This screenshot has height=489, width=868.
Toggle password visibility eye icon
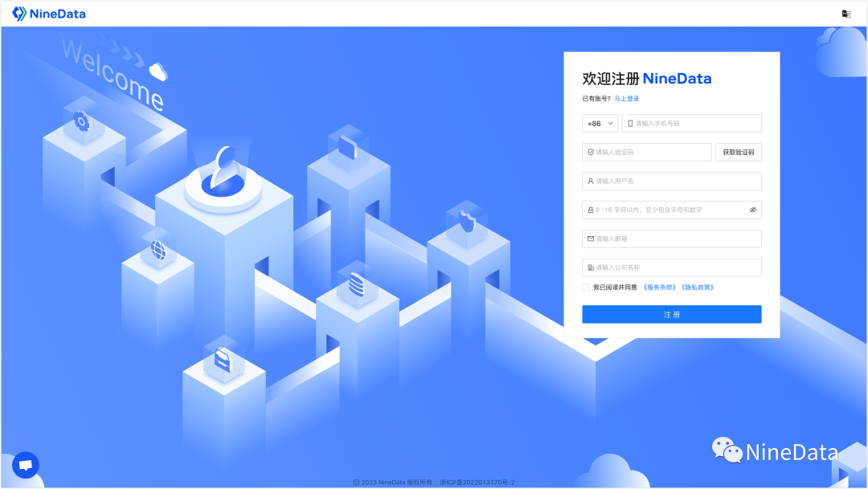753,210
